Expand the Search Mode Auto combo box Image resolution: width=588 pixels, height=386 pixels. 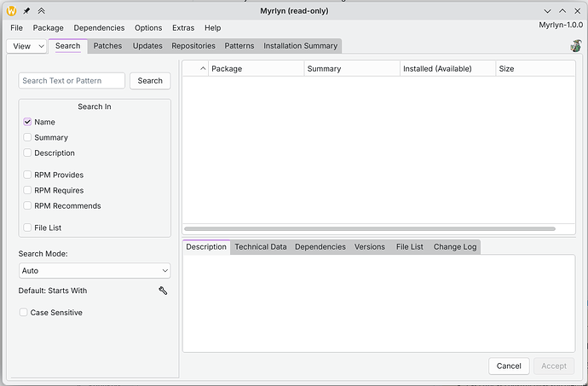click(95, 270)
